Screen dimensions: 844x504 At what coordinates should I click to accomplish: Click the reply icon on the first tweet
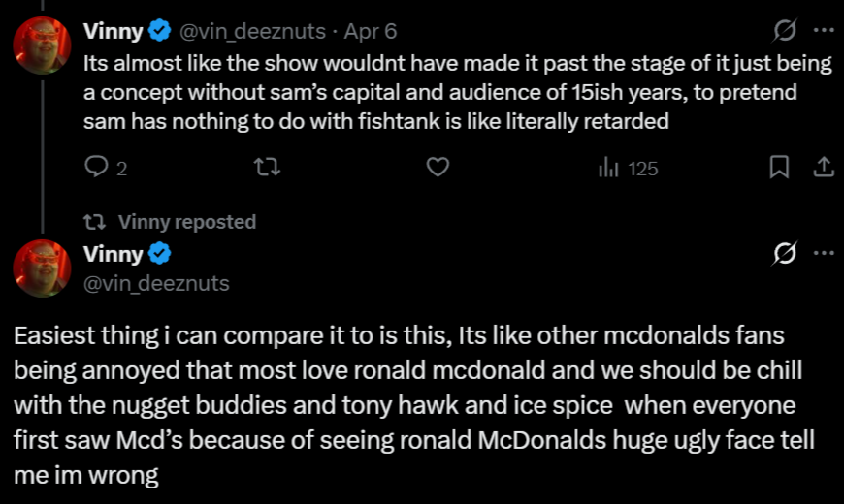pos(95,169)
